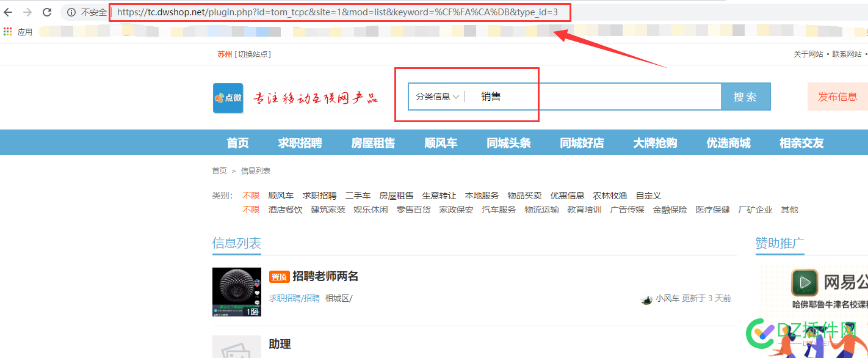Filter by category 本地服务
Image resolution: width=868 pixels, height=358 pixels.
coord(482,195)
